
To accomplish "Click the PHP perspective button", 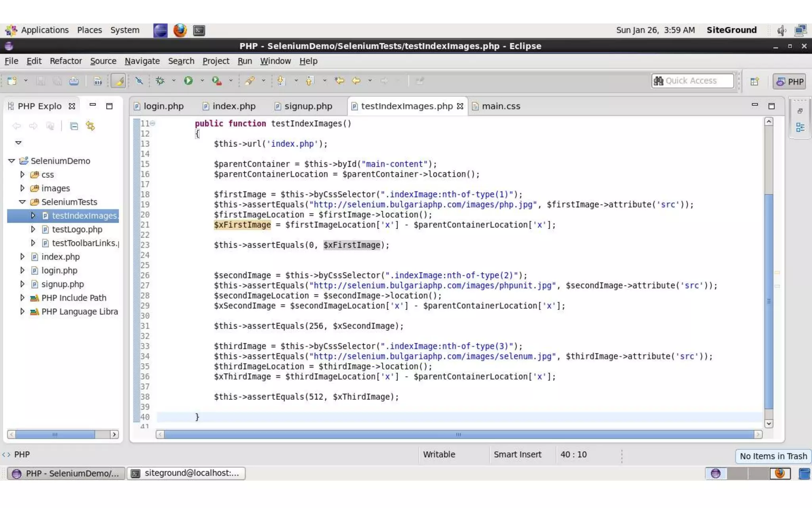I will (790, 81).
